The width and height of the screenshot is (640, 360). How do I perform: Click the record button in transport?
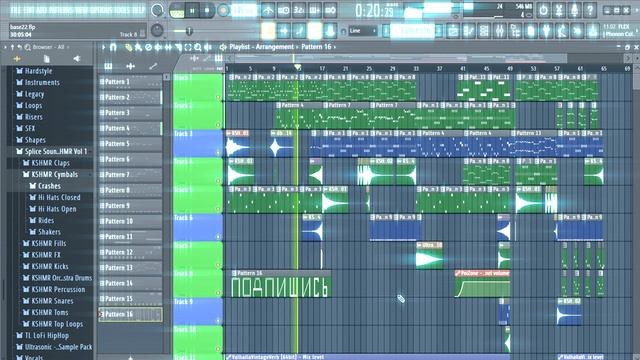click(x=223, y=11)
